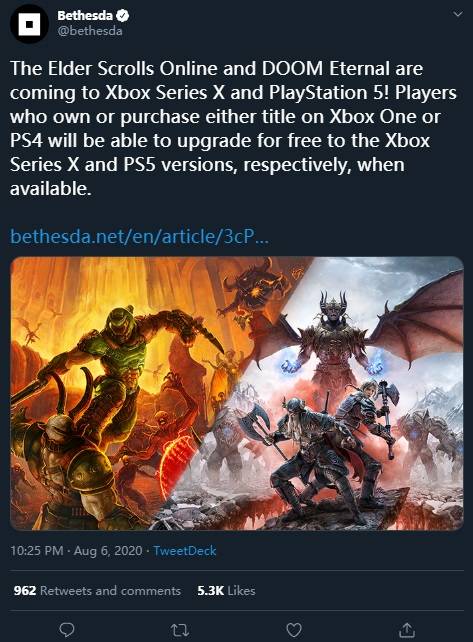This screenshot has width=473, height=642.
Task: View the 5.3K Likes list
Action: pos(226,590)
